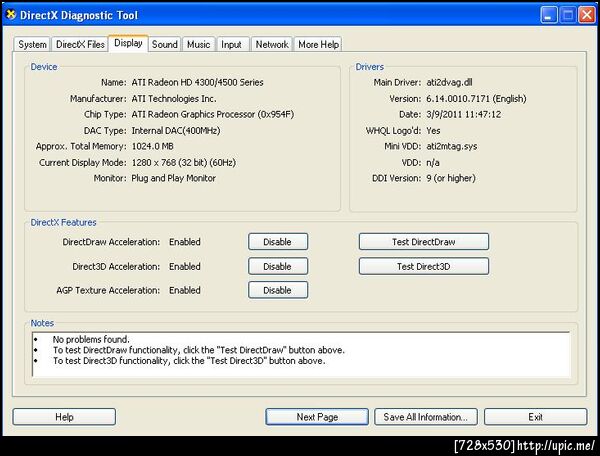The image size is (600, 456).
Task: Click the Direct3D Acceleration Enabled status
Action: click(185, 266)
